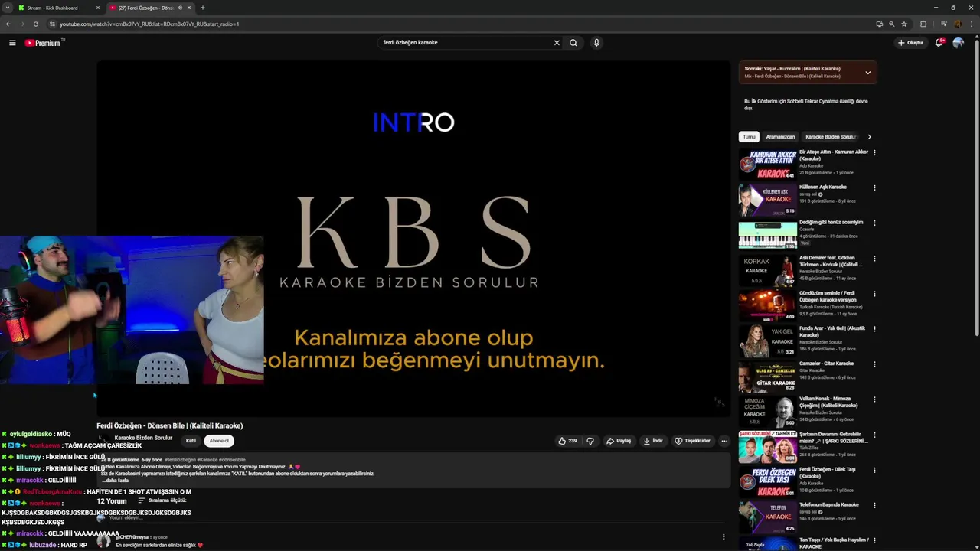
Task: Open Dediğim gibi henüz acemiyim video
Action: pos(767,235)
